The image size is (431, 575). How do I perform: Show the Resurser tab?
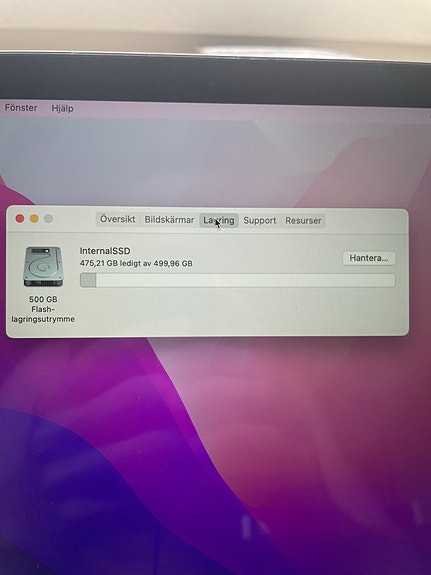pos(303,221)
